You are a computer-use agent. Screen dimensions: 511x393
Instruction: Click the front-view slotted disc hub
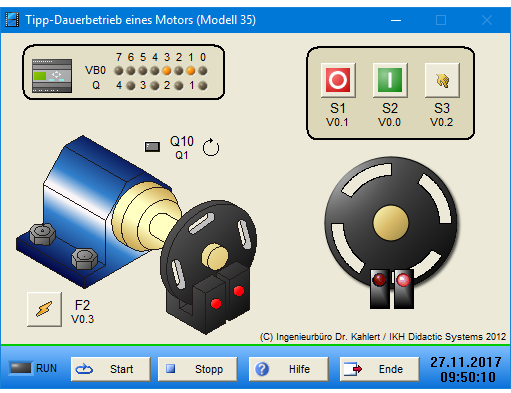point(391,223)
